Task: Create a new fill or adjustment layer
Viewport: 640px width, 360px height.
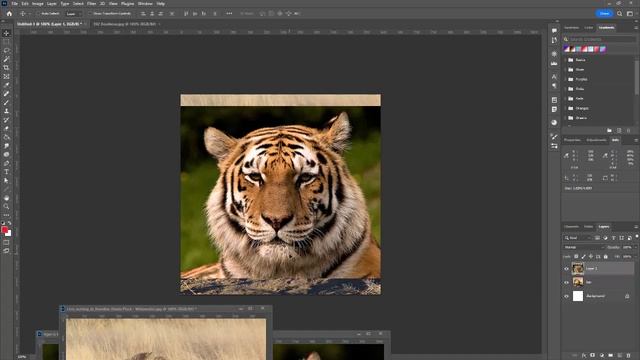Action: click(x=602, y=355)
